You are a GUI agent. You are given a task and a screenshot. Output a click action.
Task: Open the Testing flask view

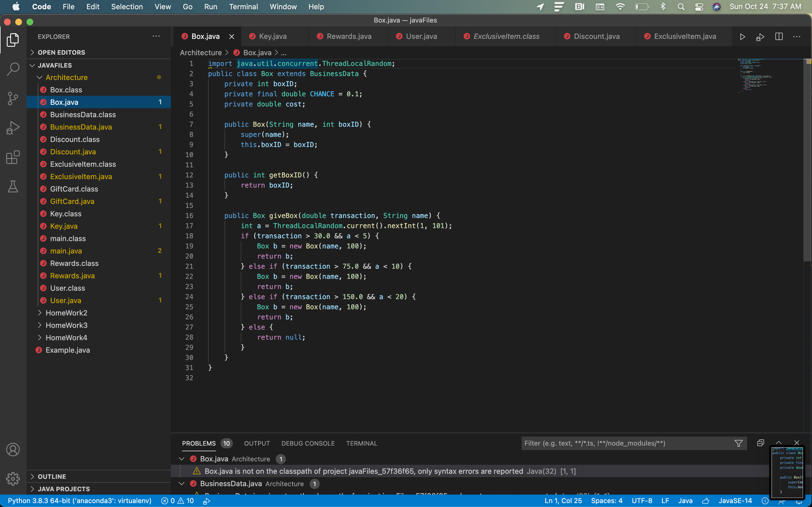[13, 186]
